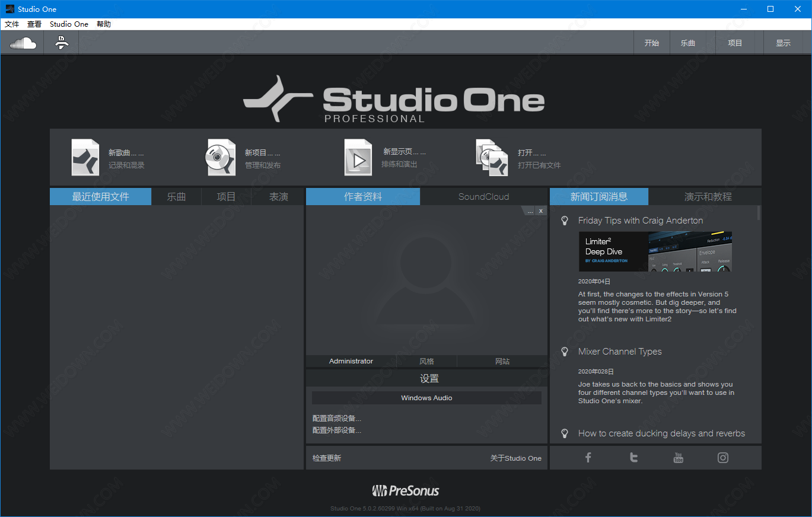Open the SoundCloud cloud icon in toolbar

click(23, 43)
